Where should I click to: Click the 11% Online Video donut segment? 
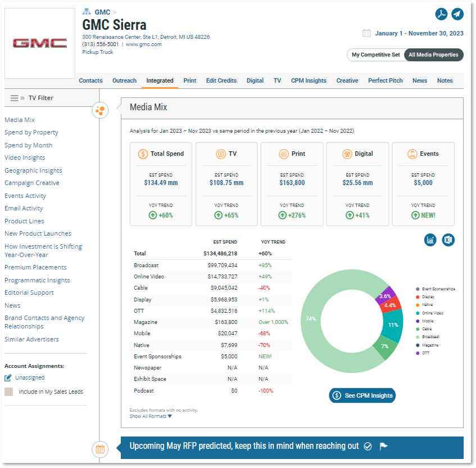[x=393, y=325]
